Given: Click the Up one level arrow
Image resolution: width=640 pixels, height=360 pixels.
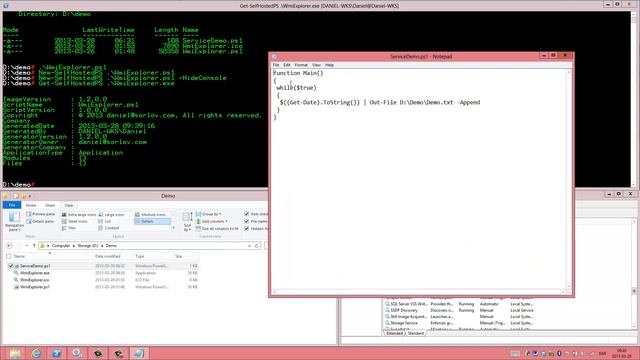Looking at the screenshot, I should [x=34, y=246].
